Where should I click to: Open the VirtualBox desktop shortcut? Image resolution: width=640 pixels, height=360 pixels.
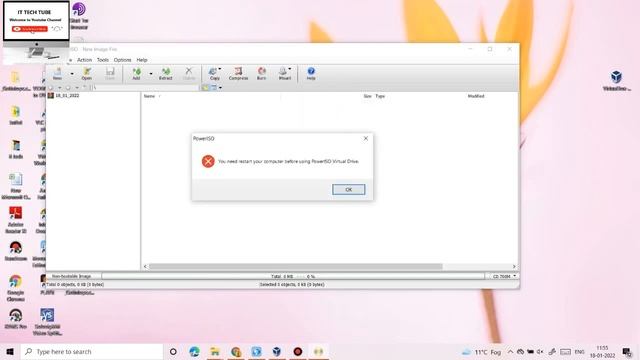click(x=616, y=80)
